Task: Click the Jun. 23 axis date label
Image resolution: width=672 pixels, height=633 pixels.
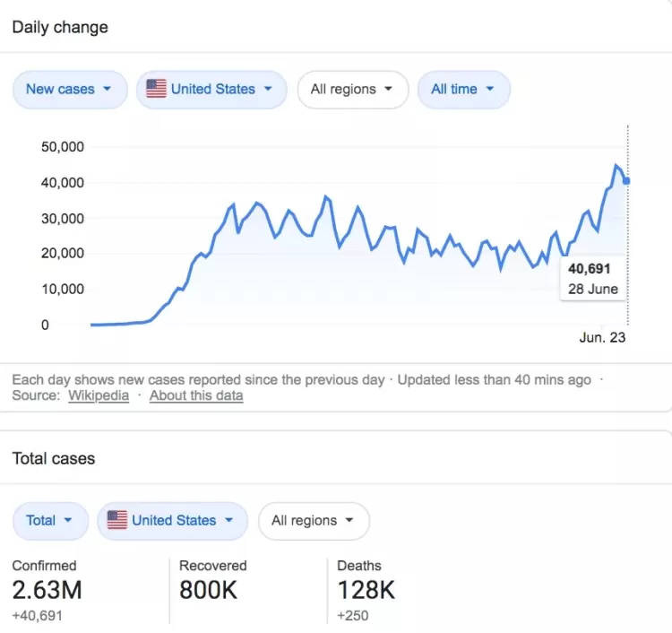Action: pos(602,338)
